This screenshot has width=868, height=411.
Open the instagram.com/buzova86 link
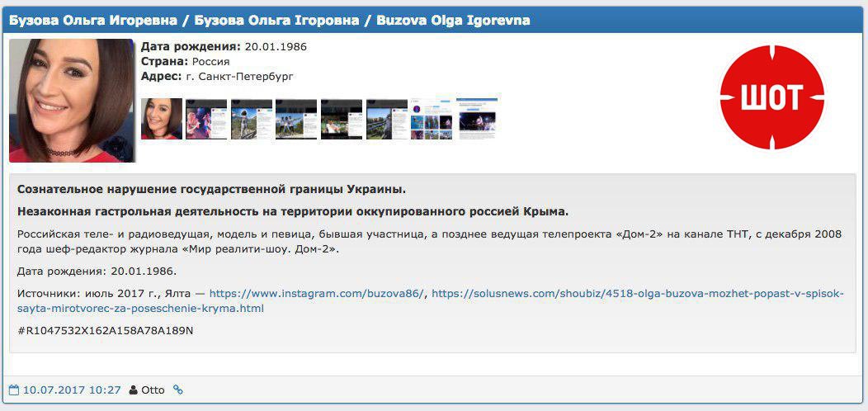[x=318, y=294]
